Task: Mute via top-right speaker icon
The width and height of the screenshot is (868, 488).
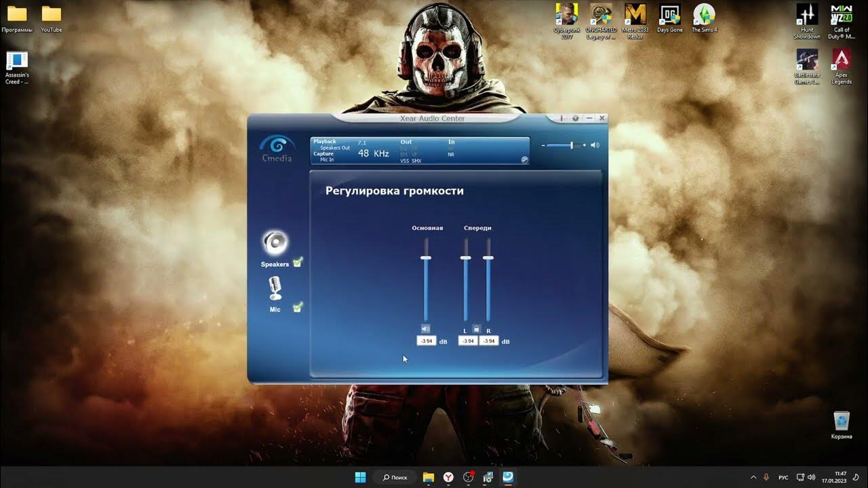Action: pos(595,145)
